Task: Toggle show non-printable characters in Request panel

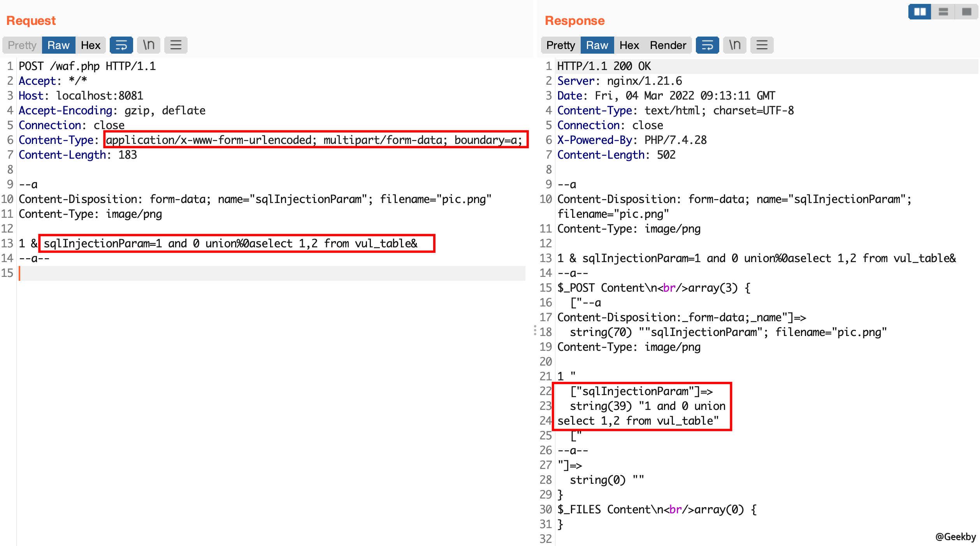Action: (148, 45)
